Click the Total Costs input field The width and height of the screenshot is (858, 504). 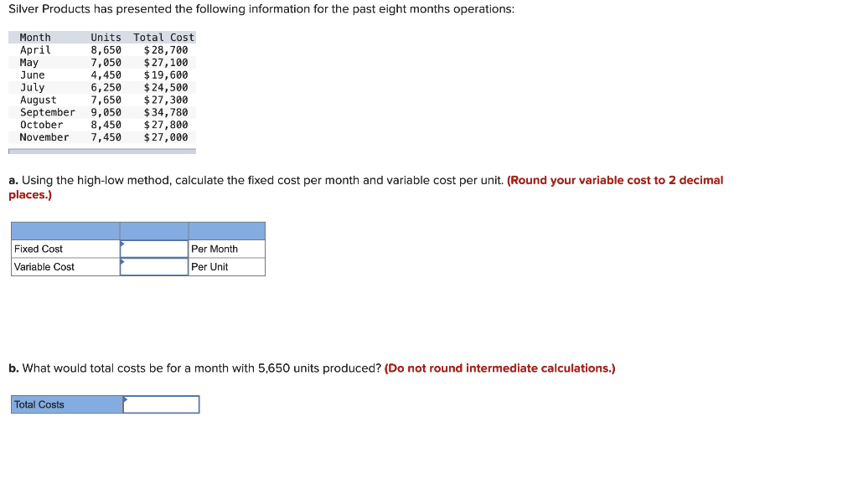tap(161, 404)
